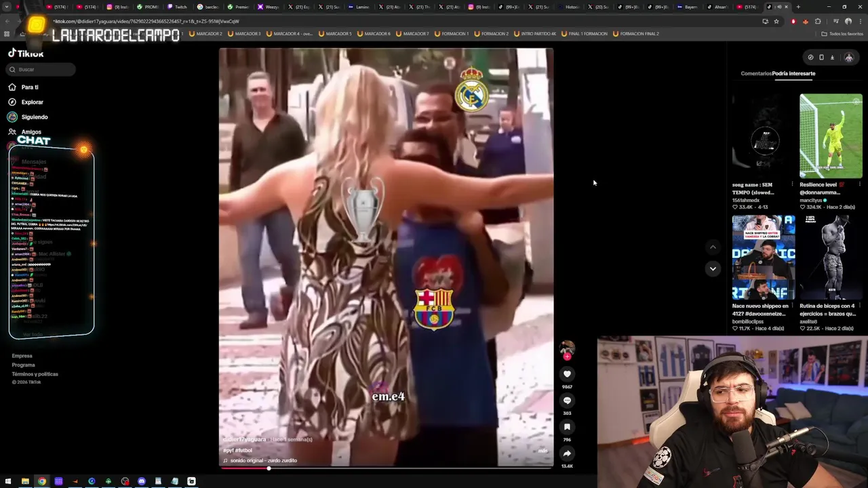The width and height of the screenshot is (868, 488).
Task: Click author name axelite8
Action: 808,322
